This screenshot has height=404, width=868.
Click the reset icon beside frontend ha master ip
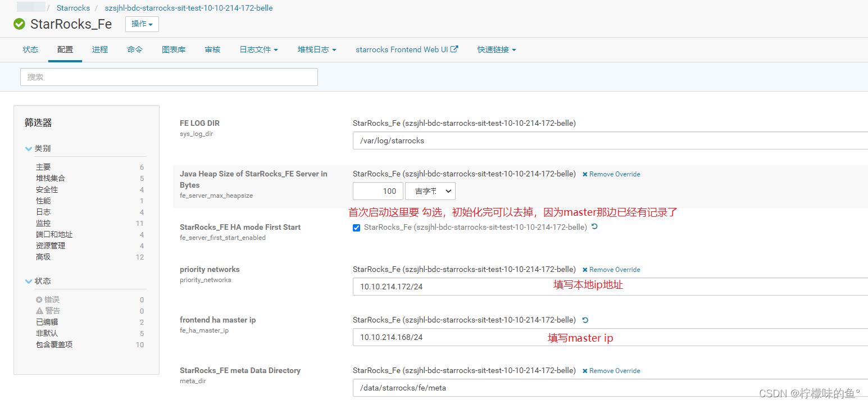tap(585, 320)
